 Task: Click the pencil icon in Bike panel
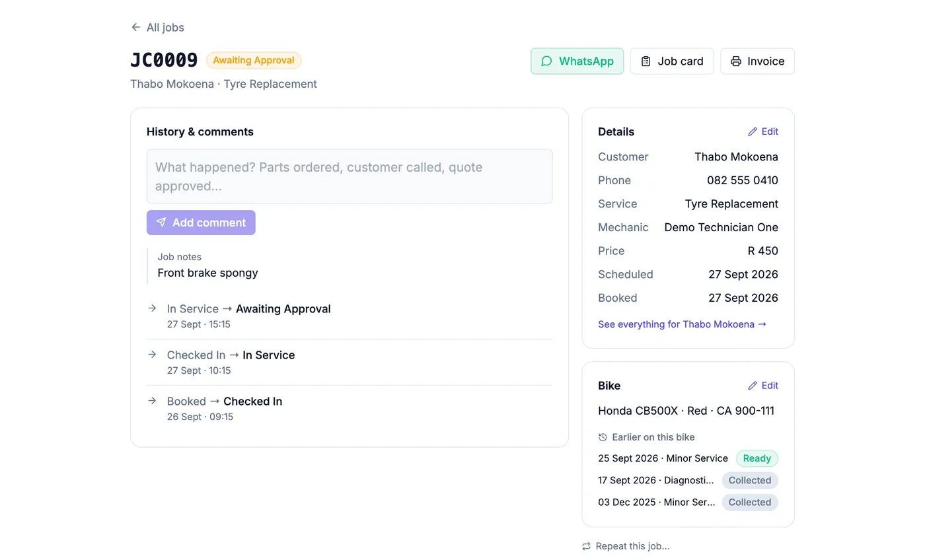[753, 386]
